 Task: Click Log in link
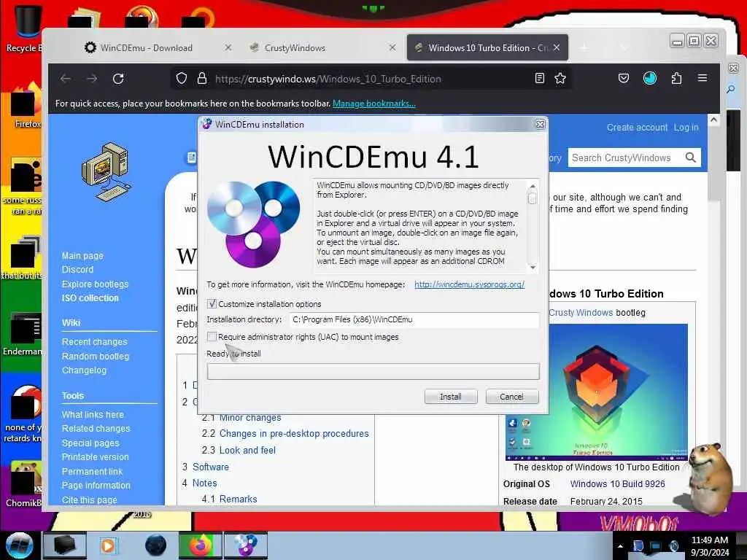[686, 127]
